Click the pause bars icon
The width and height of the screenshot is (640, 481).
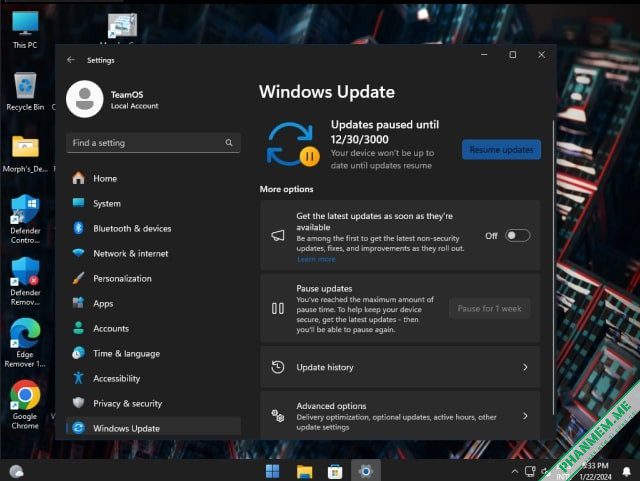(x=278, y=308)
